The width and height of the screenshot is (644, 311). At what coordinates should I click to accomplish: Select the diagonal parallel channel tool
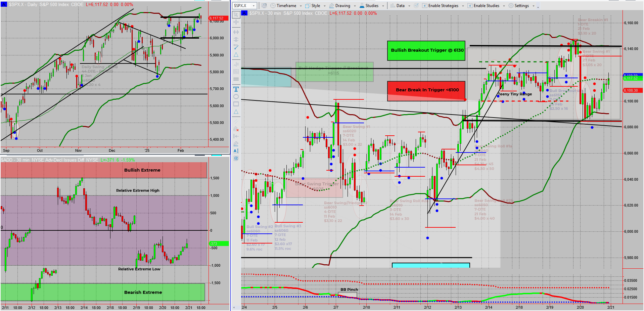236,121
